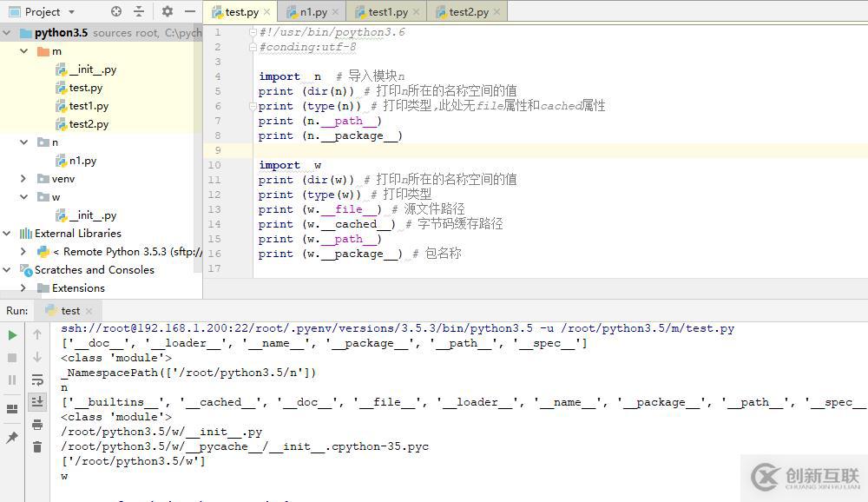Click the ssh:// command line in console

point(398,328)
